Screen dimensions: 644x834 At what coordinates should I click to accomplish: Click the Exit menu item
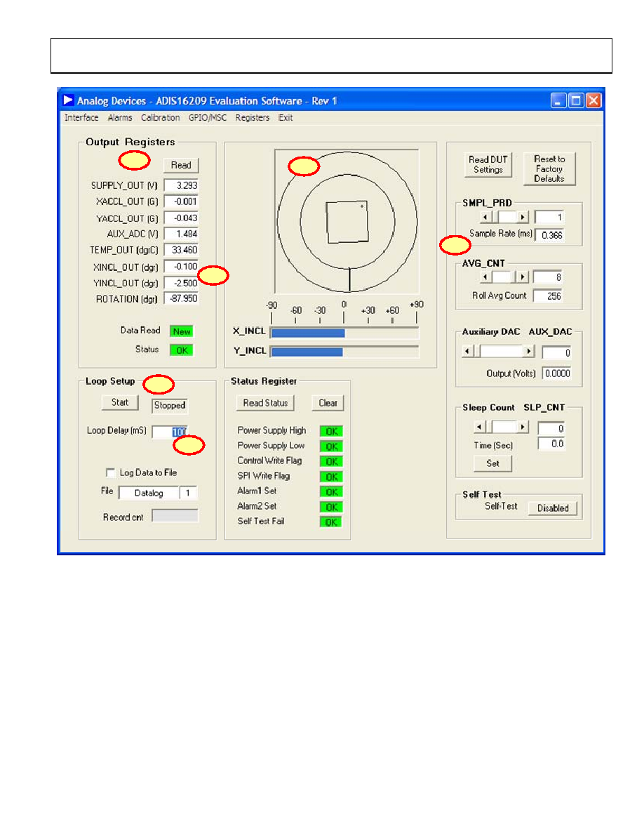click(x=286, y=117)
